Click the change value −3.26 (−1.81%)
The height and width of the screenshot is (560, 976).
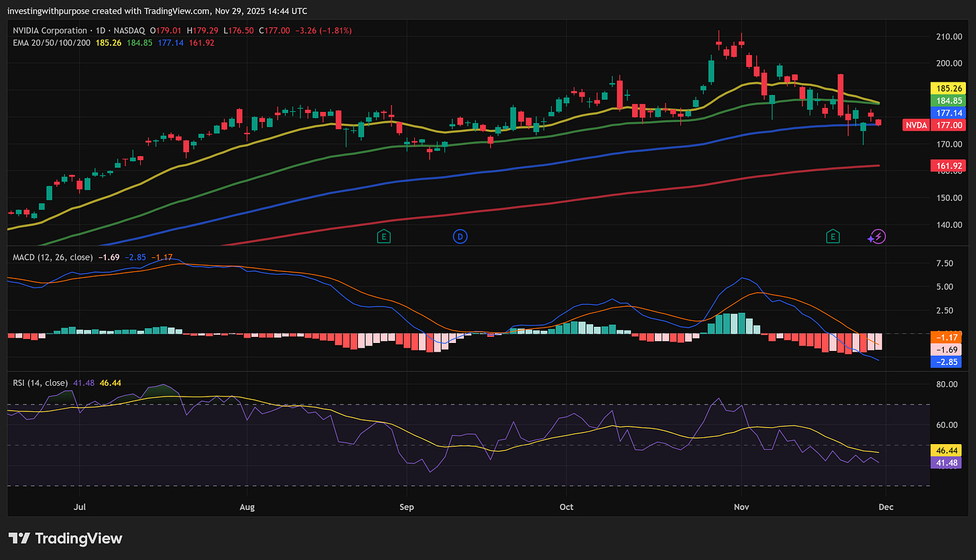point(324,30)
